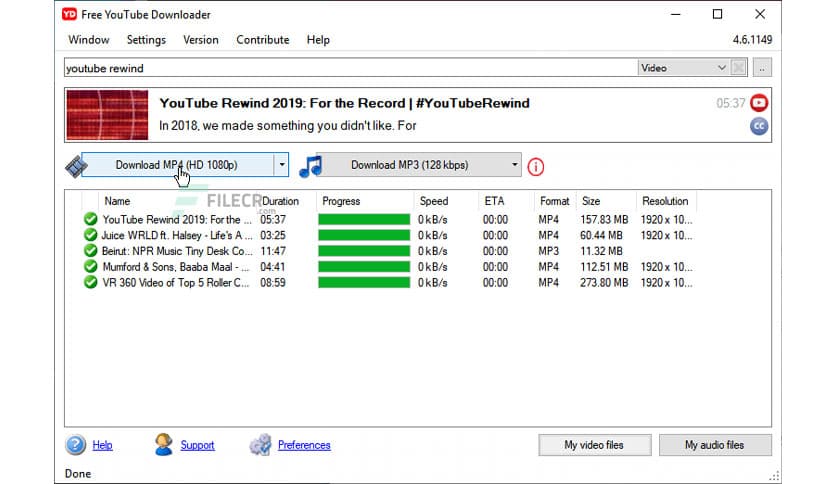Open the red info icon
836x484 pixels.
coord(535,167)
